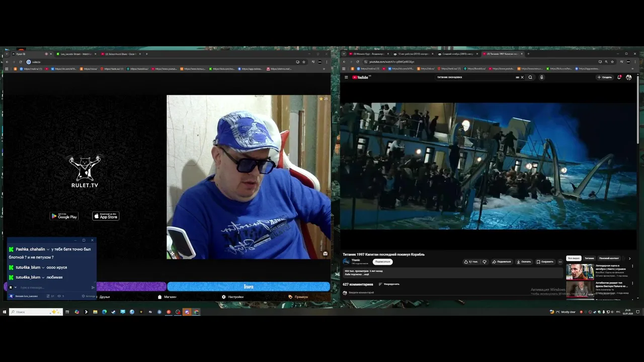Close the chat popup overlay
The image size is (644, 362).
(92, 240)
